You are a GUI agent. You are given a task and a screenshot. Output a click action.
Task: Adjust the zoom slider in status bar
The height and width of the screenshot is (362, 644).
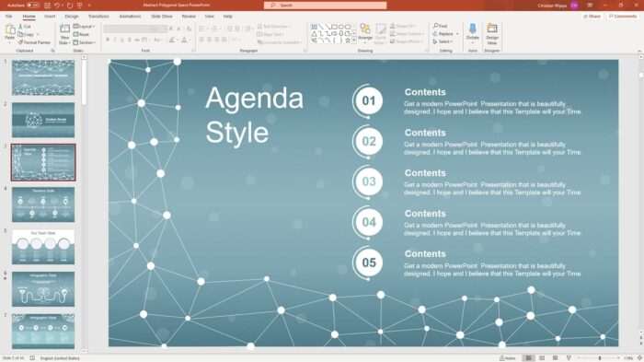600,358
